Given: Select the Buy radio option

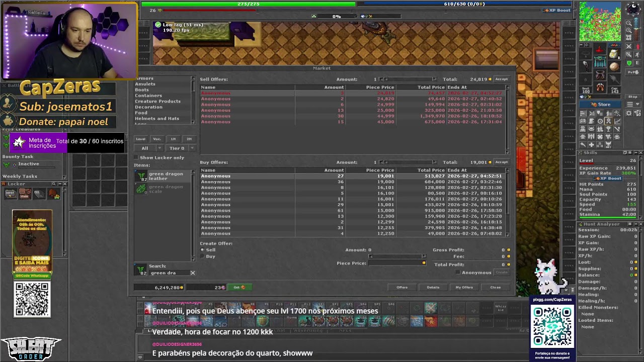Looking at the screenshot, I should click(x=202, y=256).
